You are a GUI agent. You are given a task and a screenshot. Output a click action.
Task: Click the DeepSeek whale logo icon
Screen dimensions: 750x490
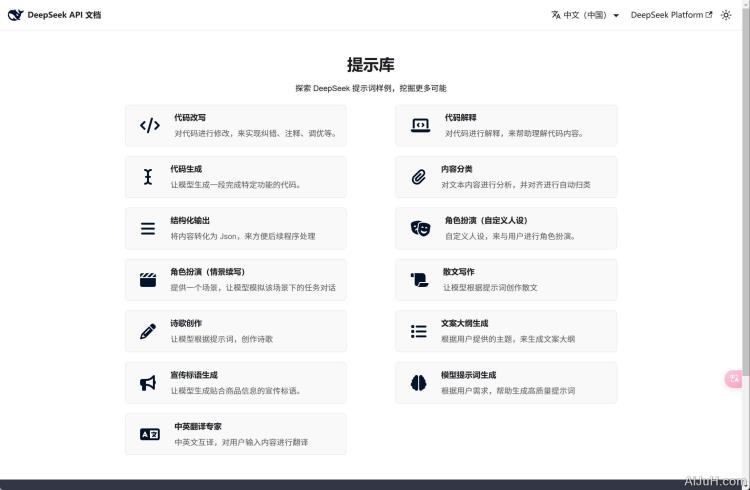pos(15,15)
